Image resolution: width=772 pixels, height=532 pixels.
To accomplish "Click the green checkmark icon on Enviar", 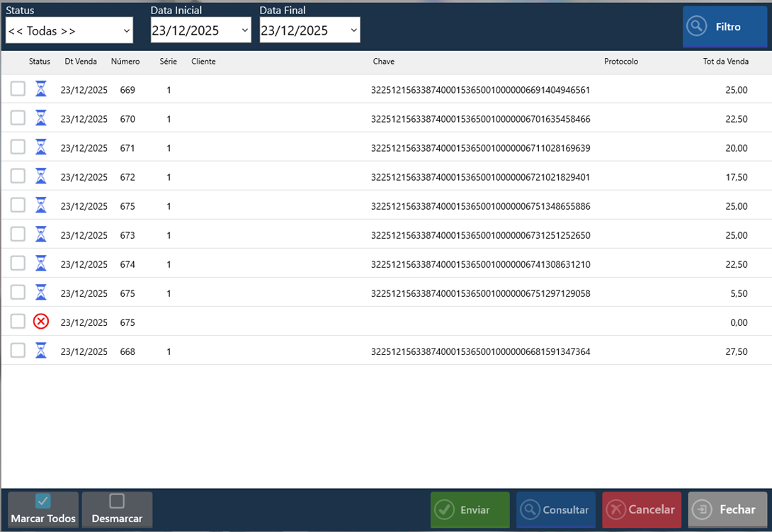I will (444, 510).
